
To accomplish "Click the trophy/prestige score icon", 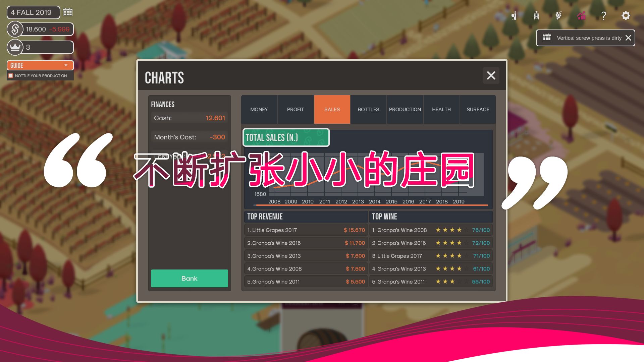I will 15,47.
